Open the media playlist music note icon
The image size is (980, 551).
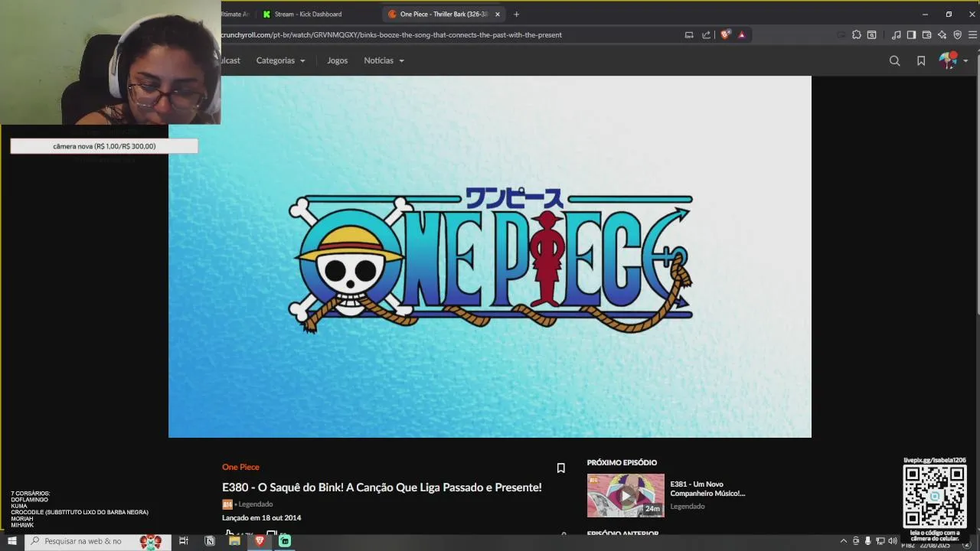click(896, 34)
